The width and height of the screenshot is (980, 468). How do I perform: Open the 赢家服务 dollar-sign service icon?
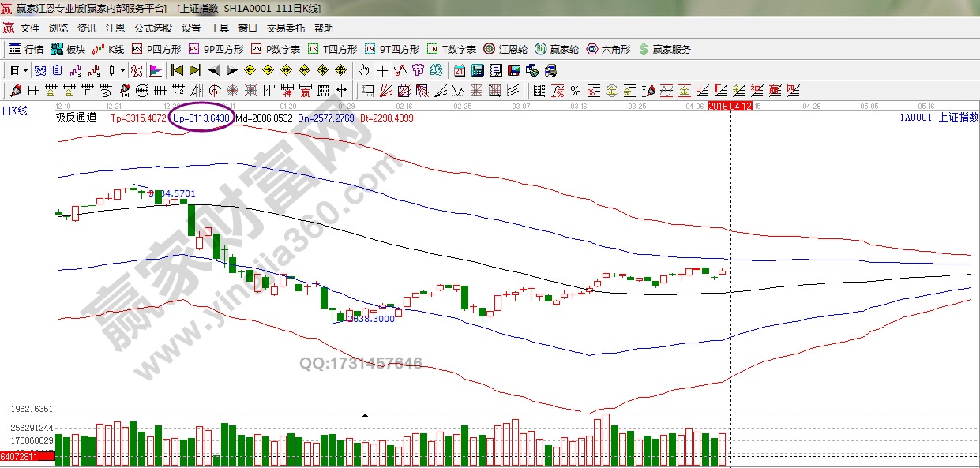[665, 49]
